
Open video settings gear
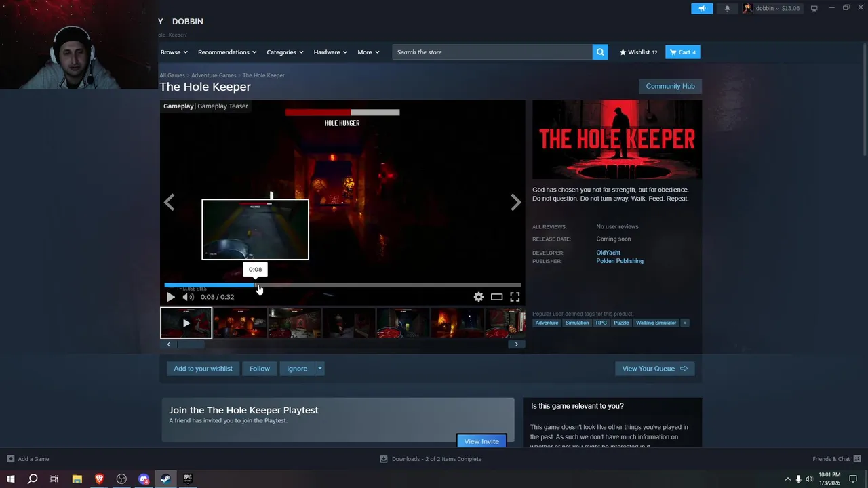(479, 297)
